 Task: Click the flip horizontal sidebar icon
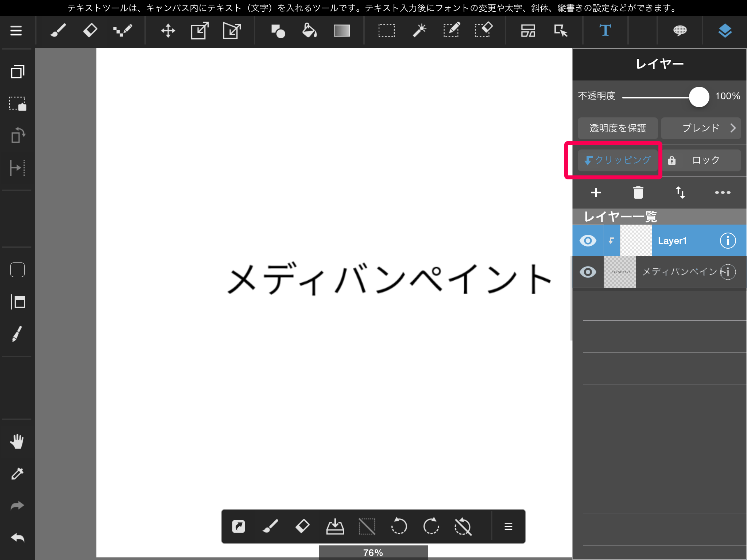pos(18,168)
